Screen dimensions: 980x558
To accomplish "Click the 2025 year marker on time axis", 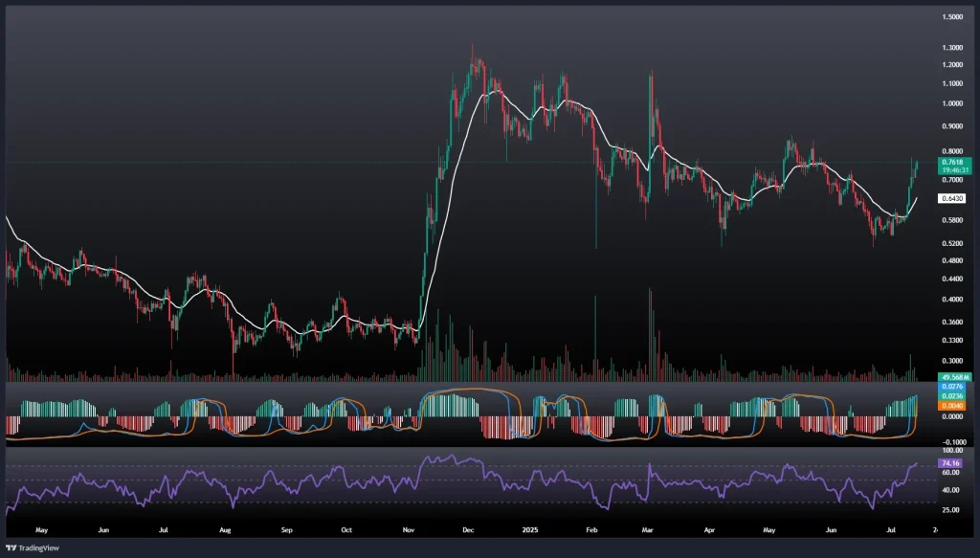I will click(x=529, y=527).
